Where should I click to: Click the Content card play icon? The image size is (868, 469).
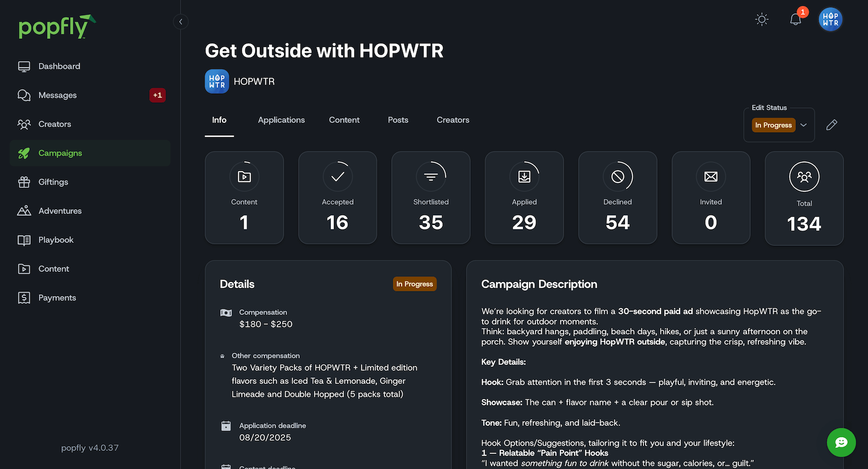[x=244, y=176]
